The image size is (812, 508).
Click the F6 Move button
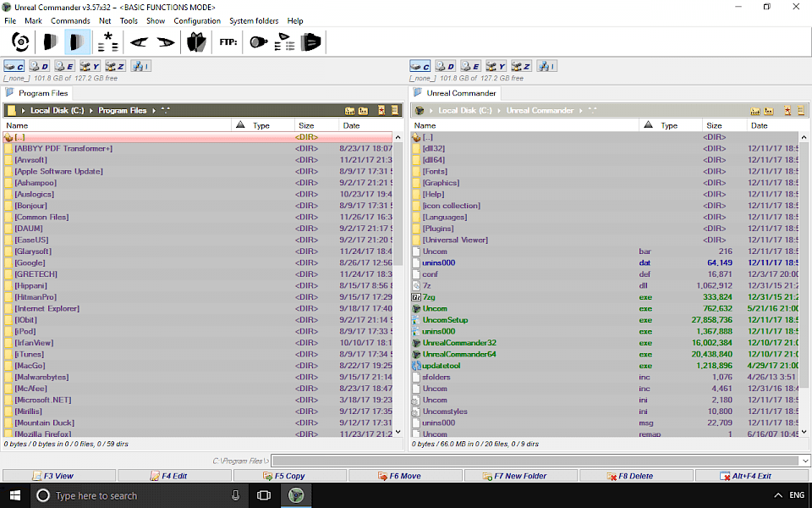coord(405,476)
